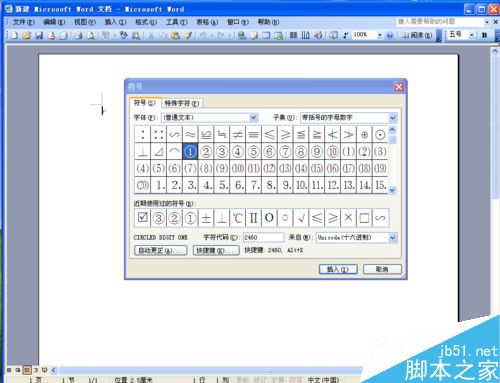Screen dimensions: 500x383
Task: Open the 子集 subset dropdown
Action: [x=393, y=117]
